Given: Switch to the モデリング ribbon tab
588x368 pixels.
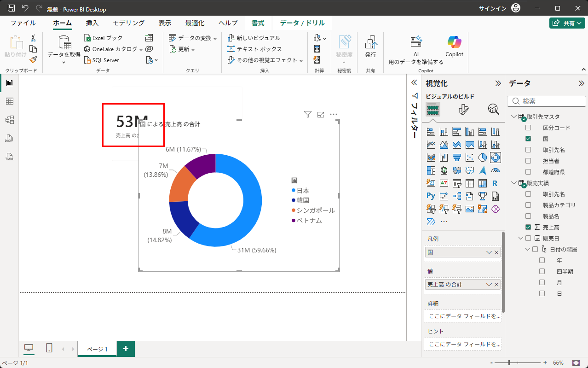Looking at the screenshot, I should pyautogui.click(x=129, y=23).
